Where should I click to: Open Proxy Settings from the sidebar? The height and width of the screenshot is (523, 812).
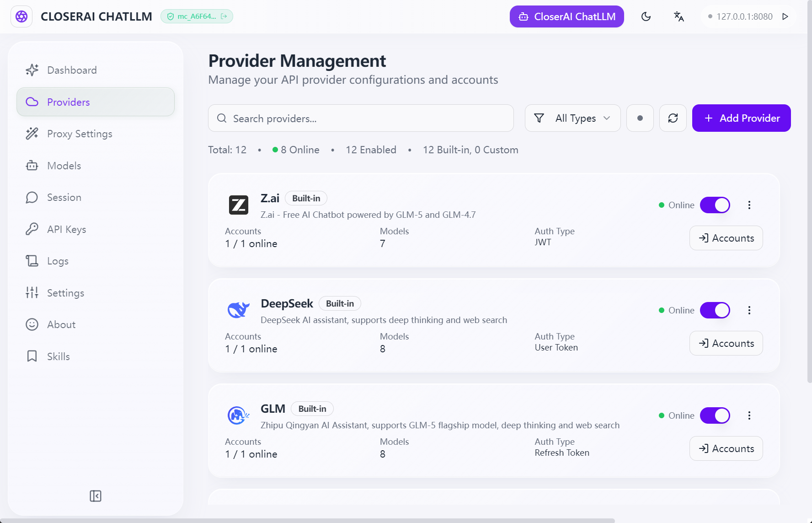coord(96,134)
